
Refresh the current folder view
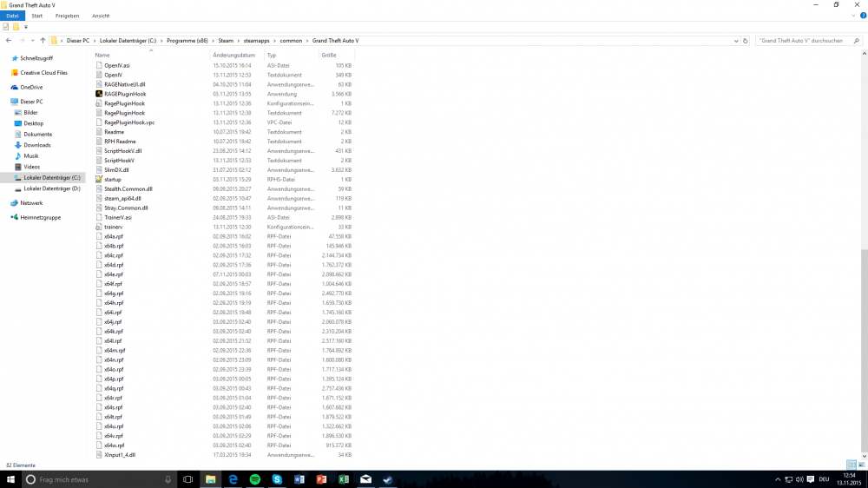pyautogui.click(x=745, y=41)
